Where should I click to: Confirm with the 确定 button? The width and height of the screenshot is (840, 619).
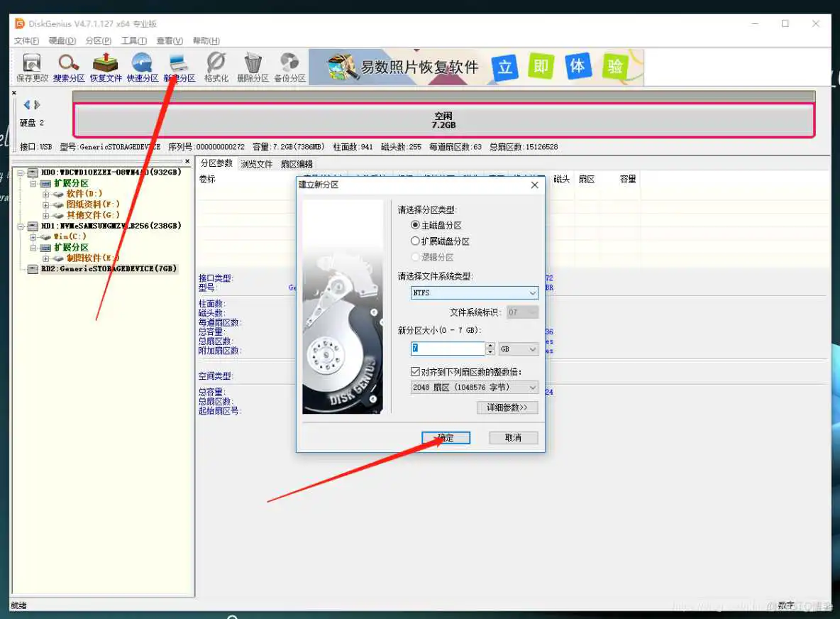pos(446,437)
